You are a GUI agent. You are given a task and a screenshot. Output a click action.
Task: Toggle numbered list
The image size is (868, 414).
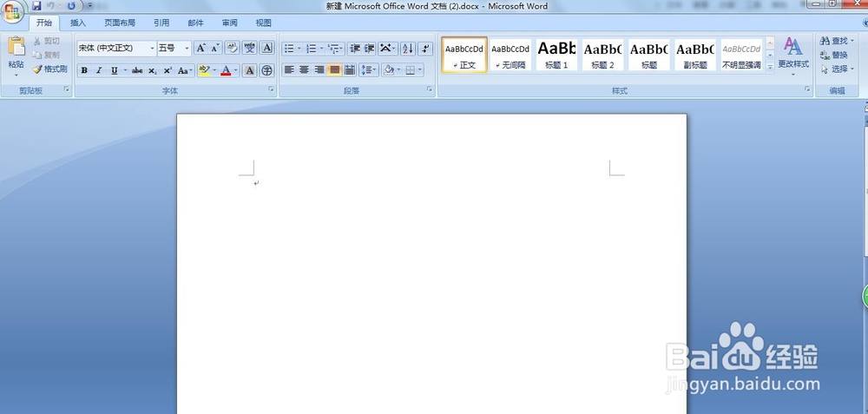point(312,49)
